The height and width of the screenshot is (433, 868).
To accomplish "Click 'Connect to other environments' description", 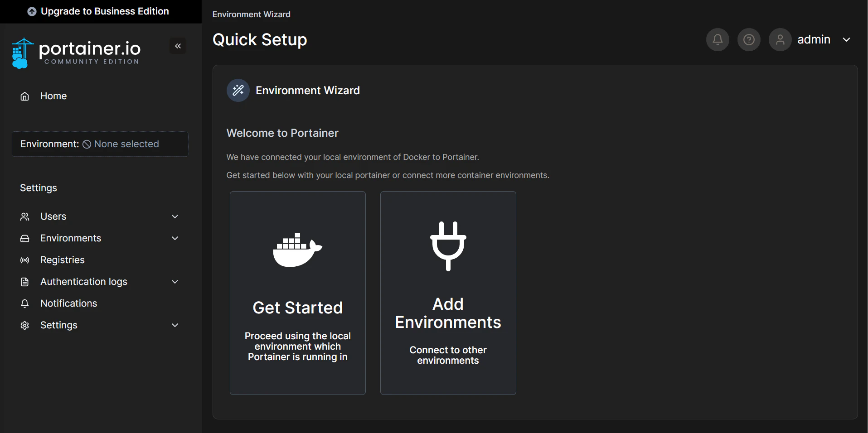I will (448, 355).
